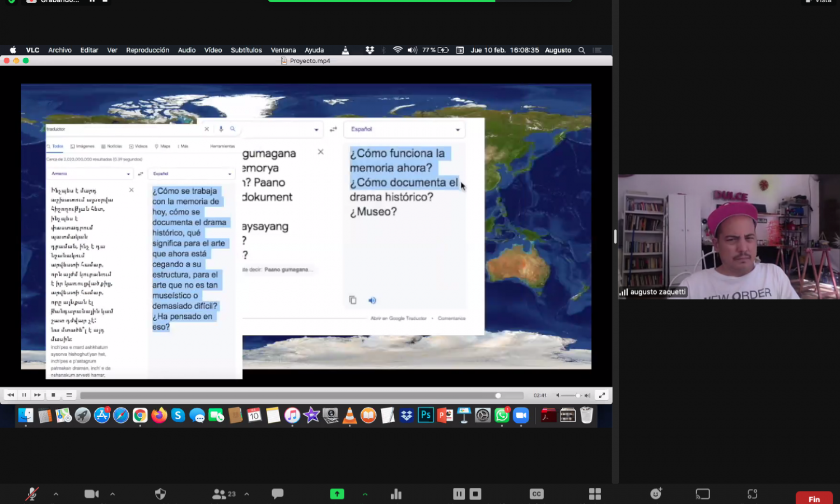
Task: Enable closed captions with CC icon
Action: 536,493
